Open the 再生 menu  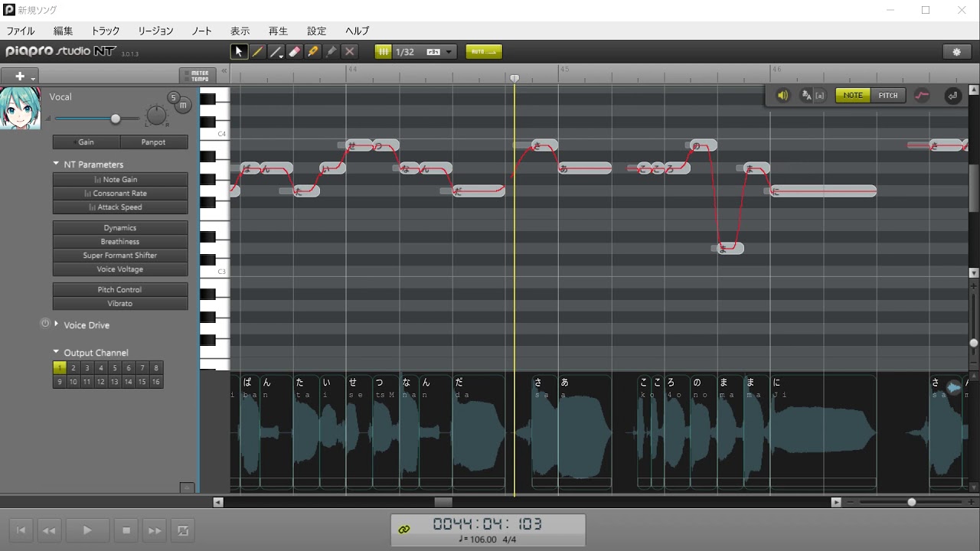[278, 31]
